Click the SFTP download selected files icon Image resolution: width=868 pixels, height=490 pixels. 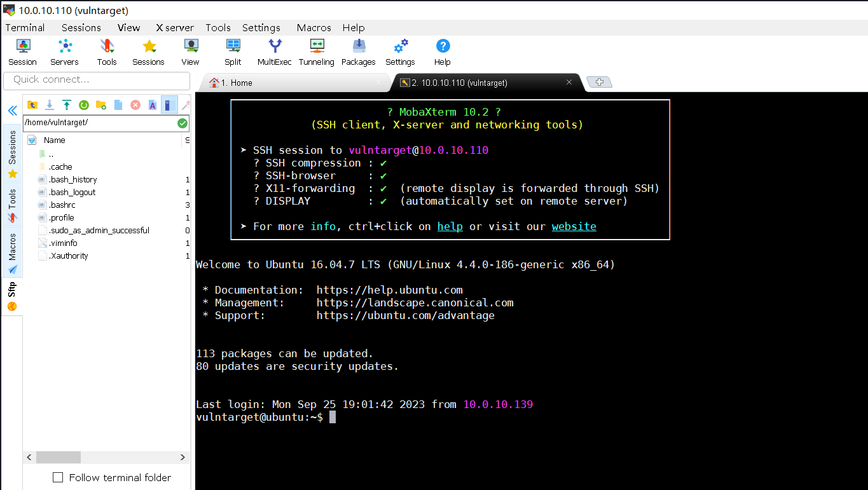[x=50, y=105]
